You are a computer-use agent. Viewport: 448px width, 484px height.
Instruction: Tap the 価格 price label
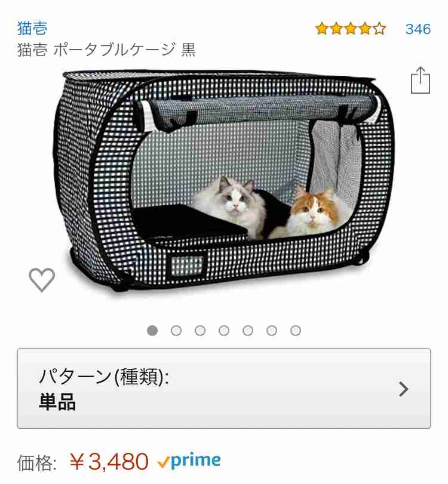click(x=37, y=463)
